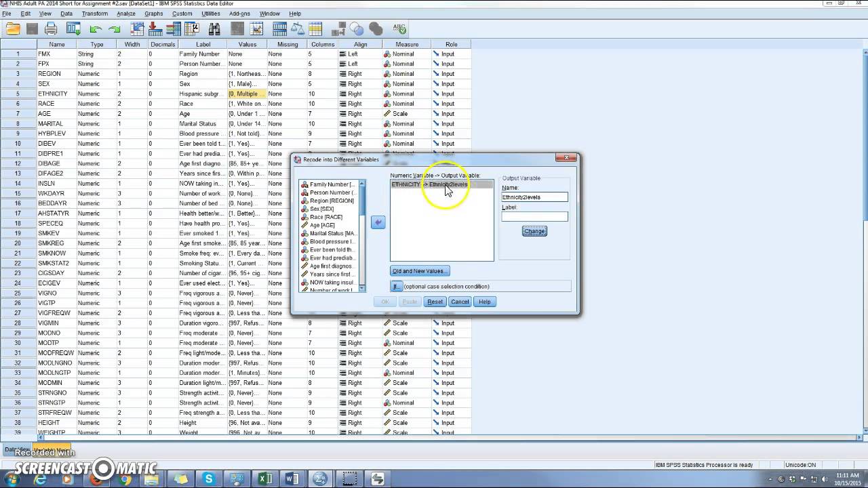Click the highlighted {0, Multiple values cell
868x488 pixels.
pos(247,94)
